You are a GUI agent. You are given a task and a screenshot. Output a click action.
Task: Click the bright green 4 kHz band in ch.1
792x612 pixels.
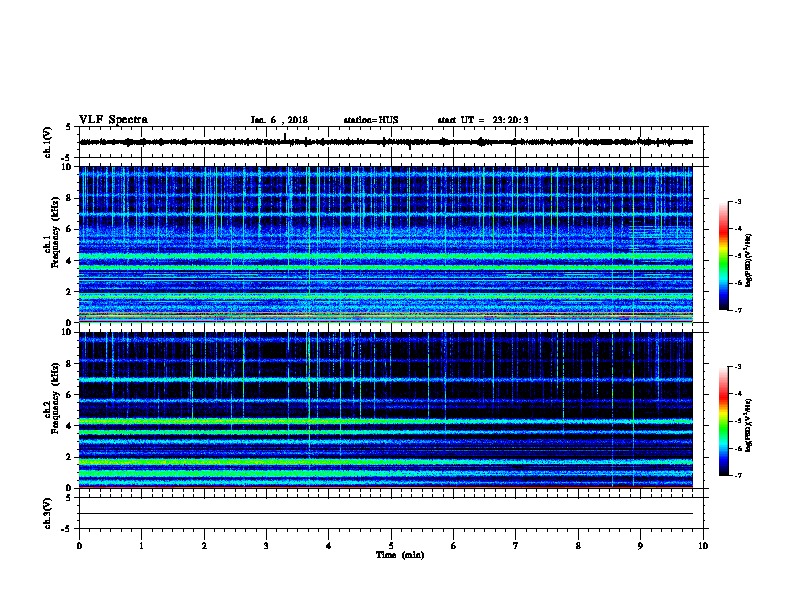(386, 257)
